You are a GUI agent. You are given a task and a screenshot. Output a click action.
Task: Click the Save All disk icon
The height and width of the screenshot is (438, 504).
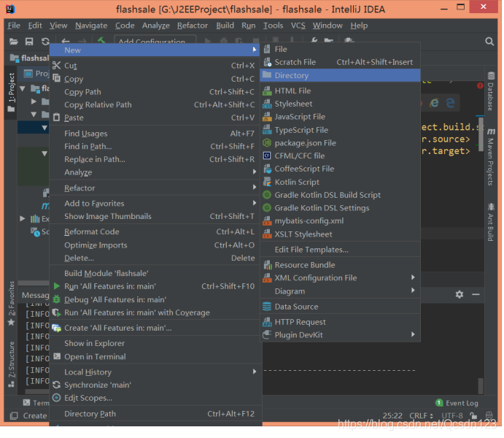click(29, 42)
